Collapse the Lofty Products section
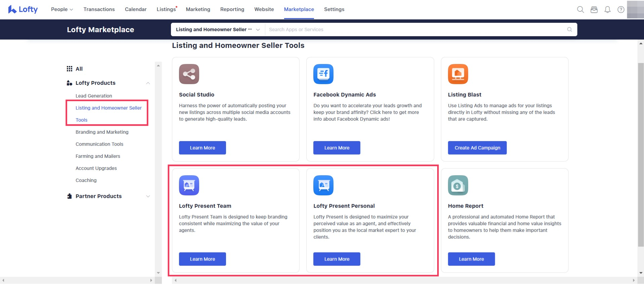644x290 pixels. coord(148,83)
